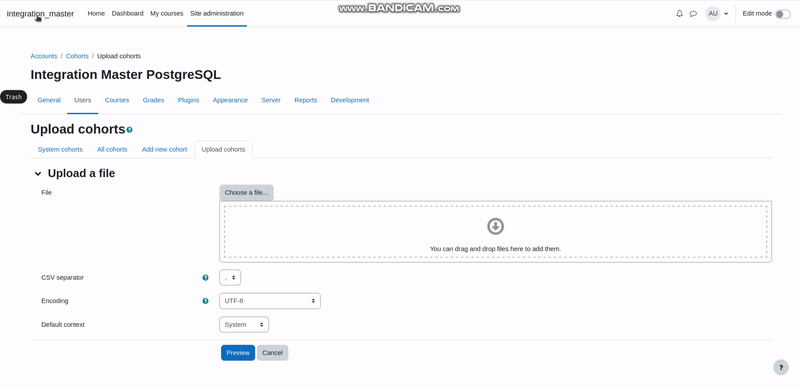Click the Edit mode label text
The width and height of the screenshot is (800, 388).
[757, 14]
